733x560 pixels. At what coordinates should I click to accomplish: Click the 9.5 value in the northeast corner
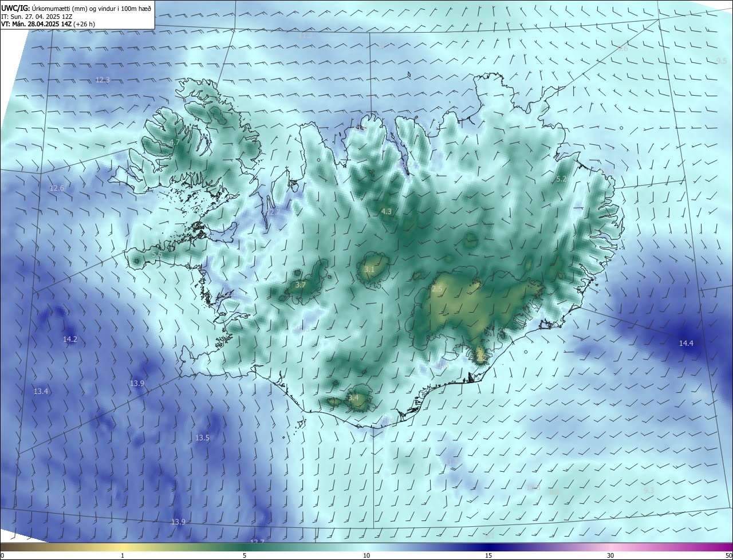pos(722,61)
